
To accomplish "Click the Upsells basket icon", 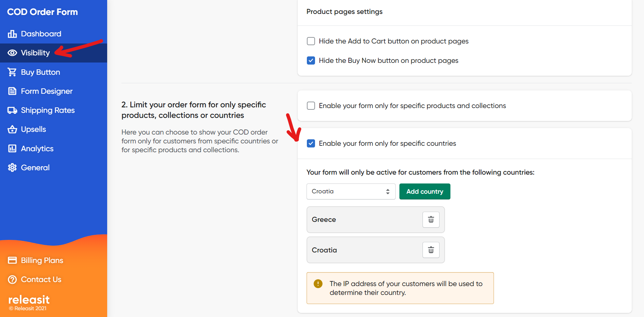I will 12,129.
